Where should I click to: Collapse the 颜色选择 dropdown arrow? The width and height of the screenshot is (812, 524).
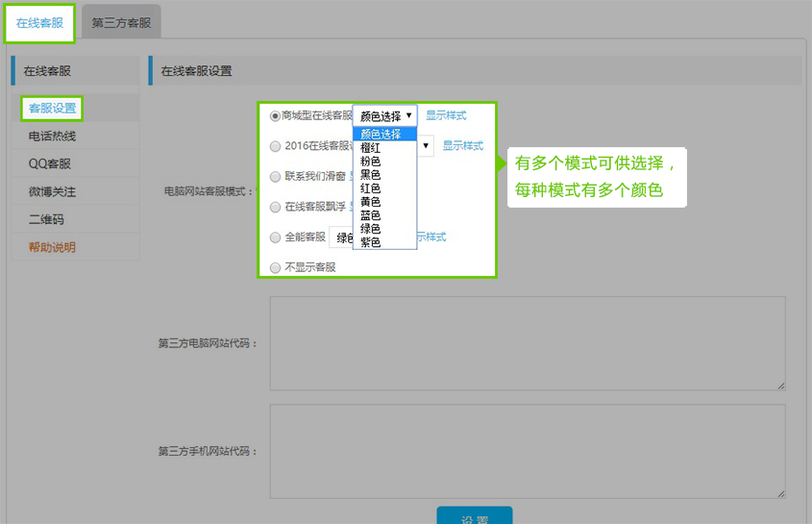pos(408,115)
